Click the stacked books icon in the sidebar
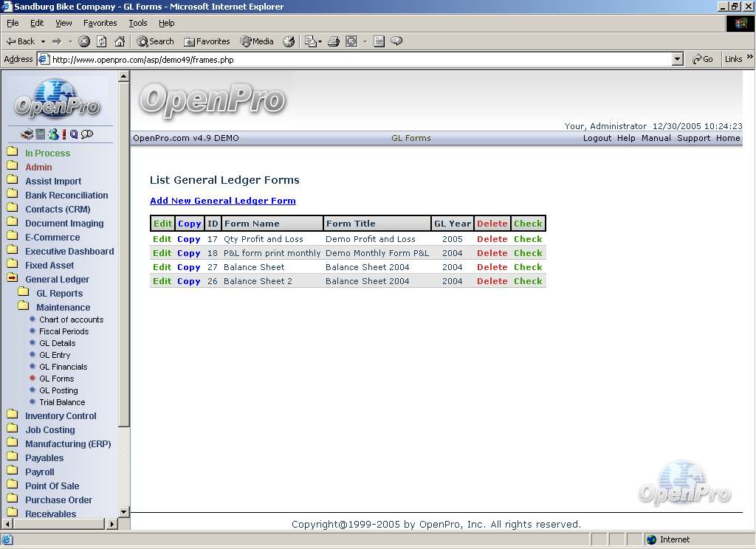The width and height of the screenshot is (756, 549). pyautogui.click(x=27, y=134)
